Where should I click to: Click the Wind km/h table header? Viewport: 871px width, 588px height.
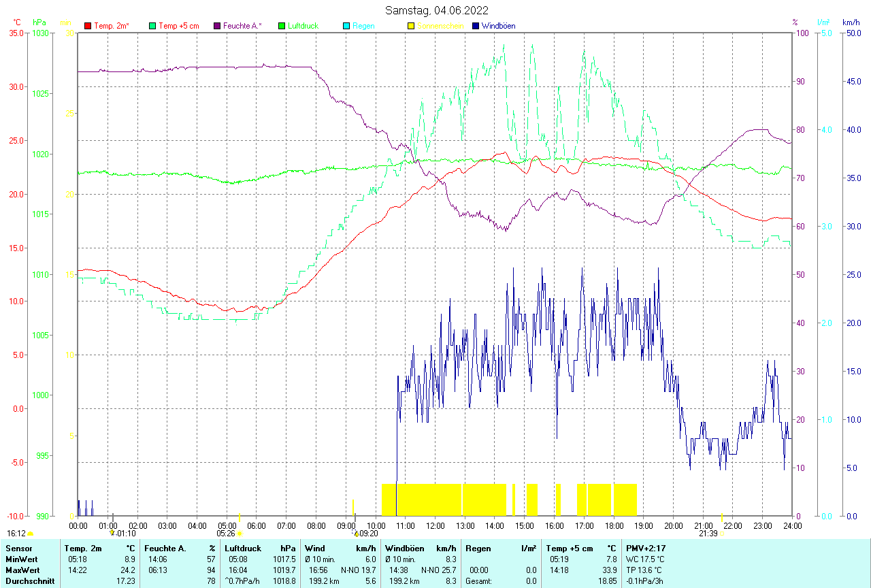[x=340, y=549]
